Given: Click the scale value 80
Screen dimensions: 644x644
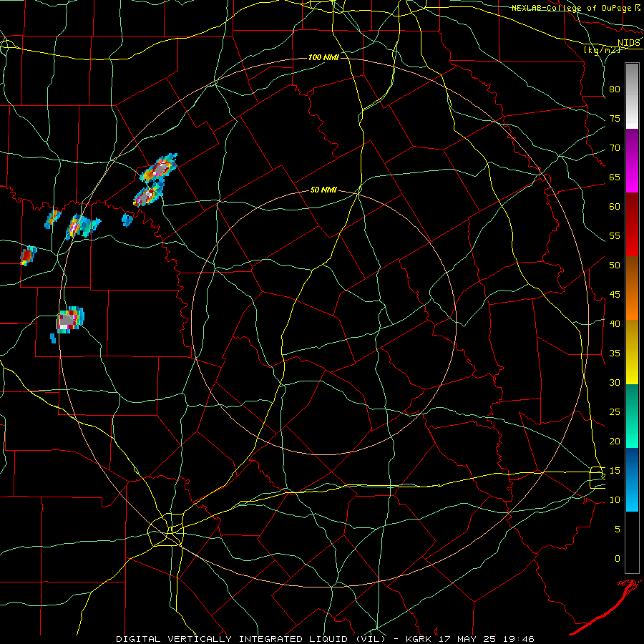Looking at the screenshot, I should (x=615, y=89).
